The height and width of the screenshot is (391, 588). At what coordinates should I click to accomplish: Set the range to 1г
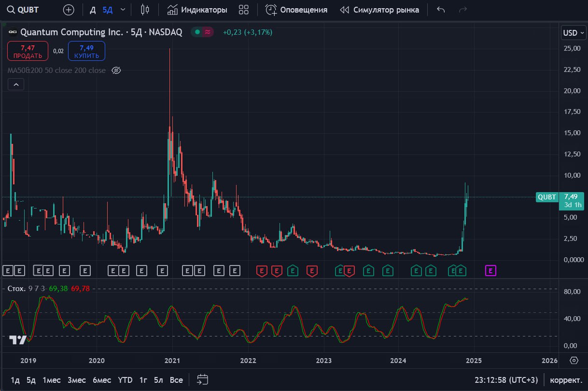click(143, 380)
